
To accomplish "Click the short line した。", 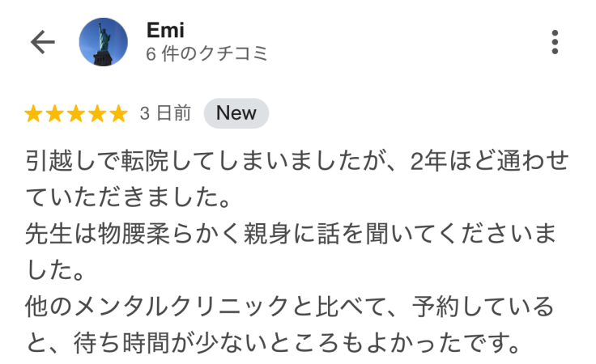I will click(55, 270).
